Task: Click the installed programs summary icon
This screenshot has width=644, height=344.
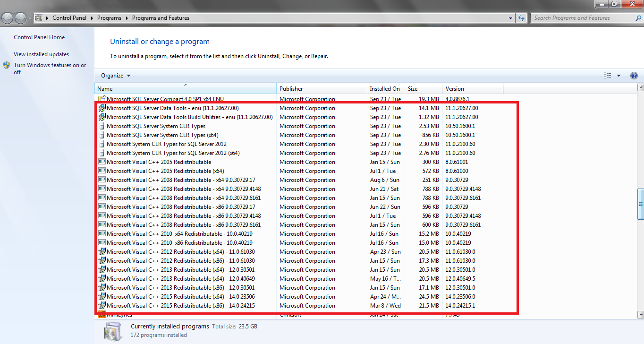Action: (113, 331)
